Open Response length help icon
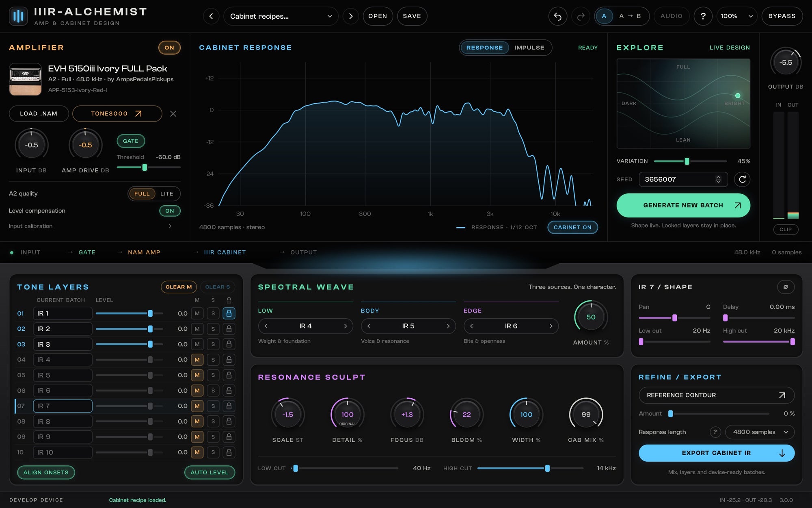Image resolution: width=812 pixels, height=508 pixels. coord(715,432)
